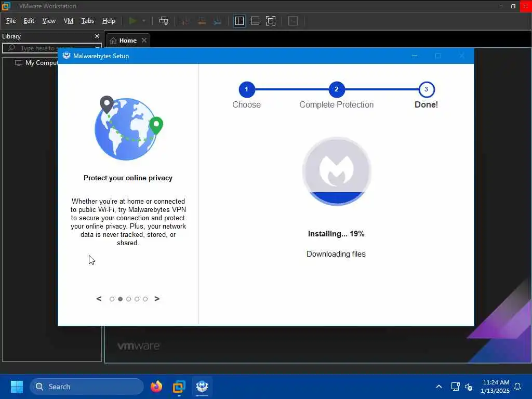532x399 pixels.
Task: Minimize the VMware Workstation window
Action: [501, 6]
